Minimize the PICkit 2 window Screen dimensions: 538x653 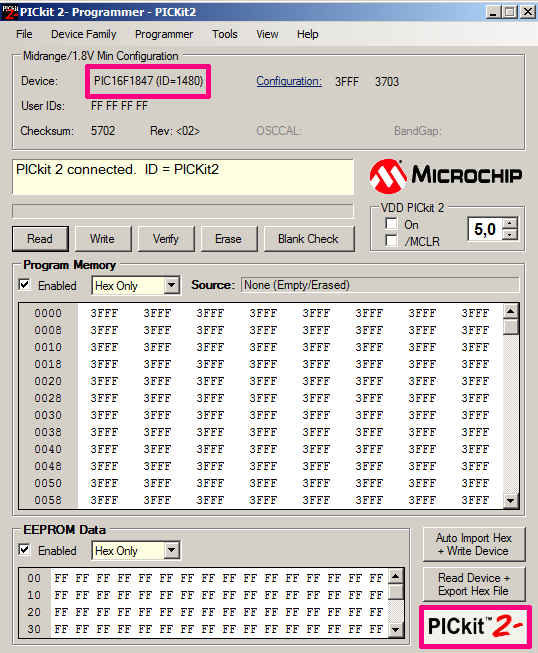[x=493, y=12]
